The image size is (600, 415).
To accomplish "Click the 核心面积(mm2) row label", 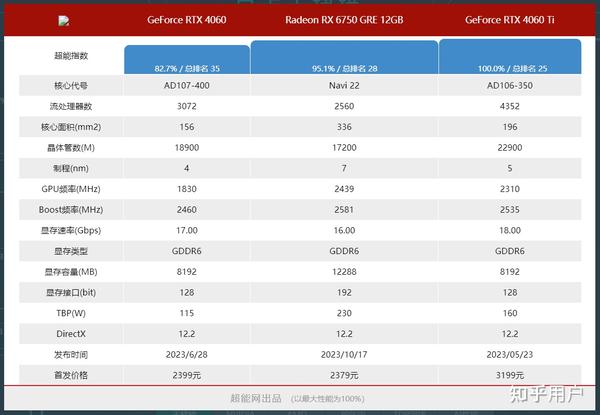I will coord(71,127).
